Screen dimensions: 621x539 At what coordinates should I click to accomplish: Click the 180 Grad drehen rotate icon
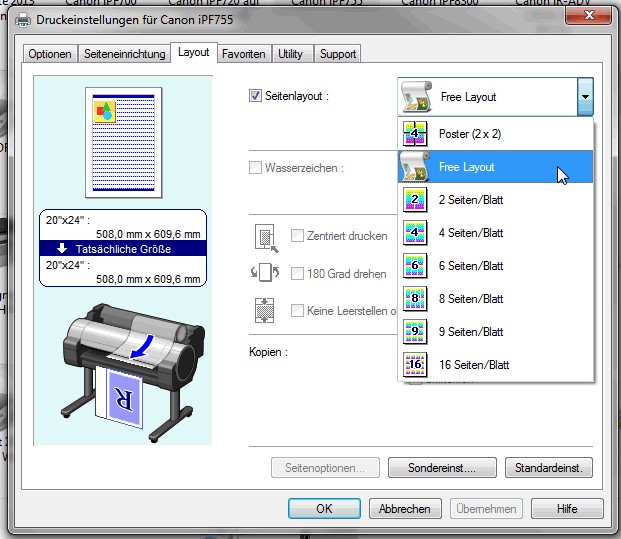[x=265, y=273]
